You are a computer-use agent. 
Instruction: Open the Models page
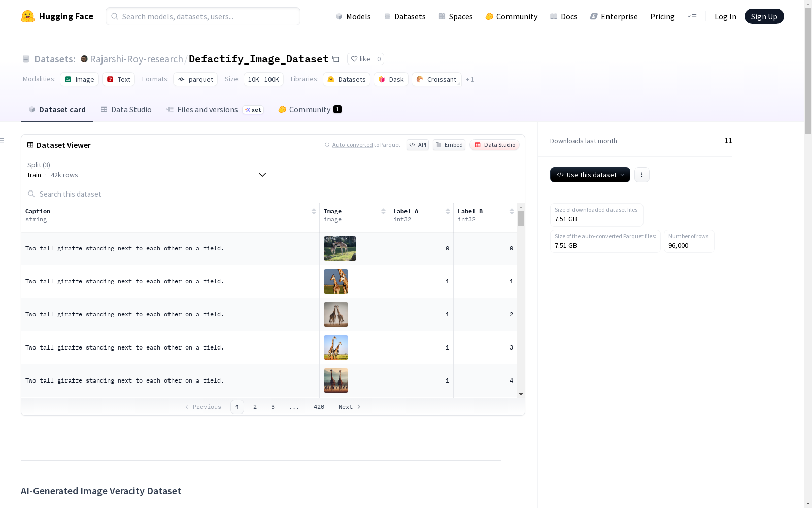click(x=353, y=16)
